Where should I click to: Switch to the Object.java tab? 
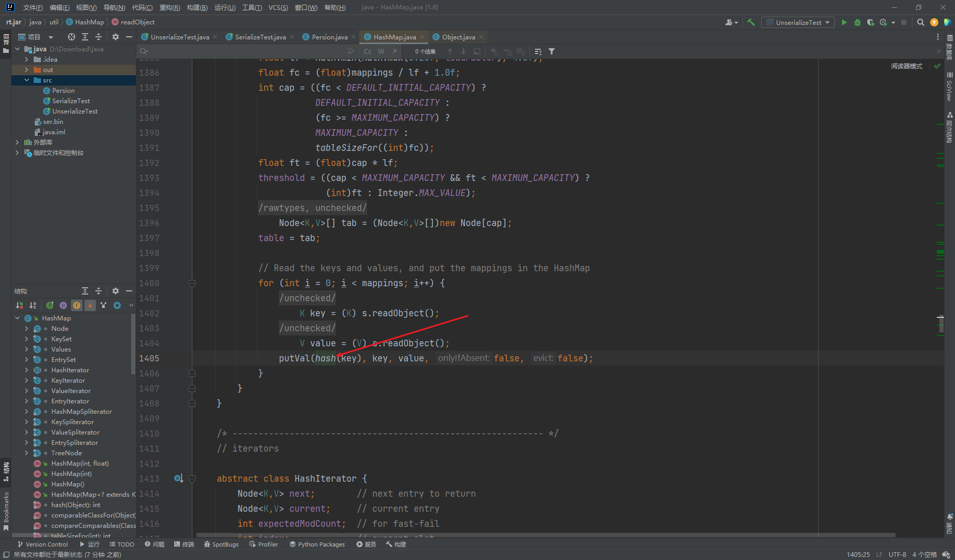tap(458, 37)
